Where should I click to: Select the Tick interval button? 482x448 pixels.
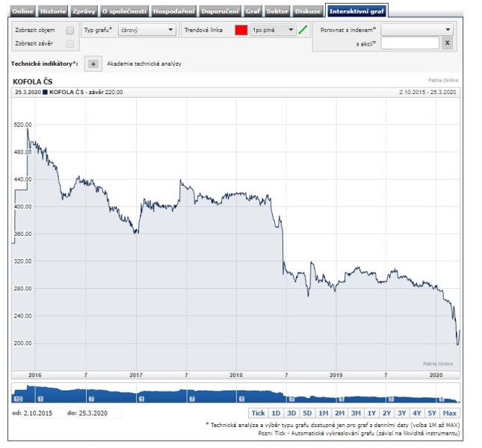258,413
